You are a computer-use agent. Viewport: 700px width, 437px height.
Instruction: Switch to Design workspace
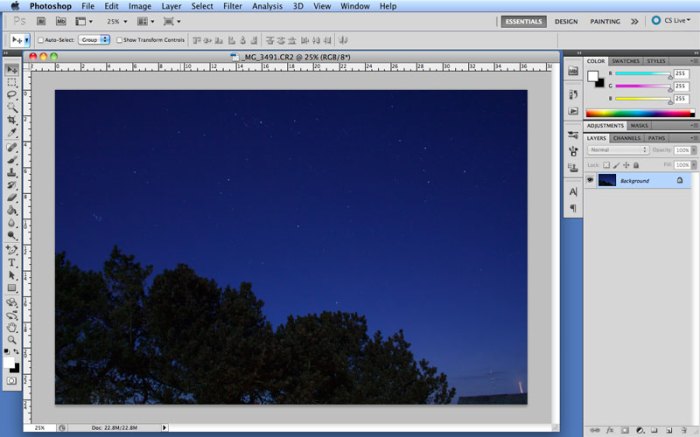(x=566, y=21)
